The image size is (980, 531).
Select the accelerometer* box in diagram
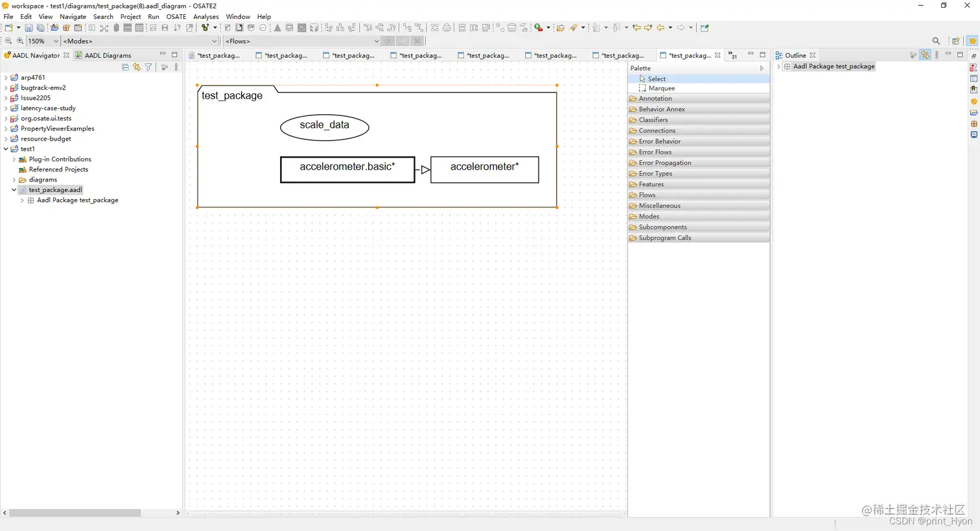485,169
